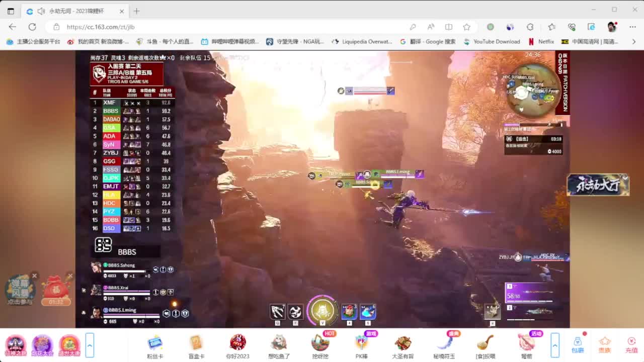Open the 守望先锋 NGA bookmark
Screen dimensions: 644x362
(295, 42)
